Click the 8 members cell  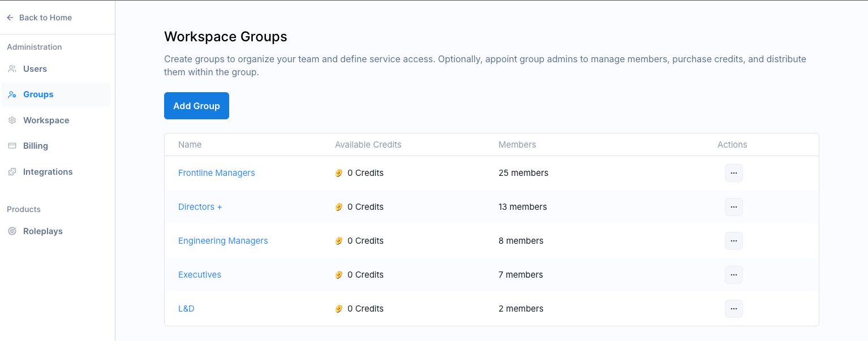[x=521, y=241]
